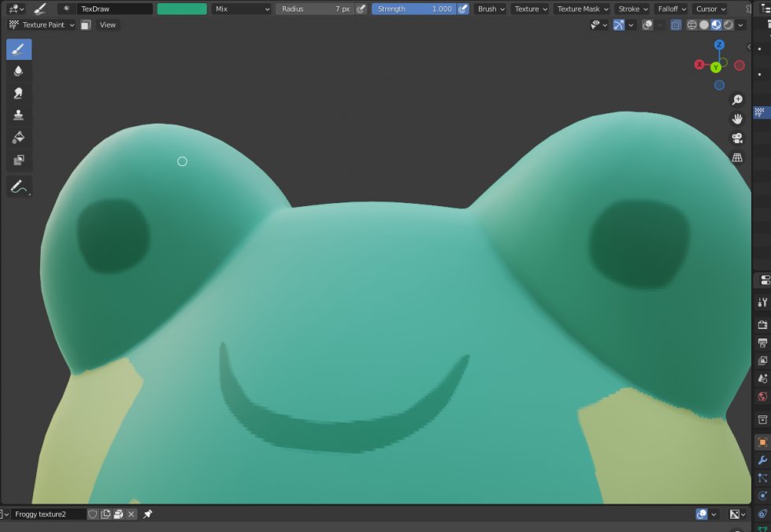Select the Fill bucket tool
Image resolution: width=771 pixels, height=532 pixels.
[x=19, y=137]
